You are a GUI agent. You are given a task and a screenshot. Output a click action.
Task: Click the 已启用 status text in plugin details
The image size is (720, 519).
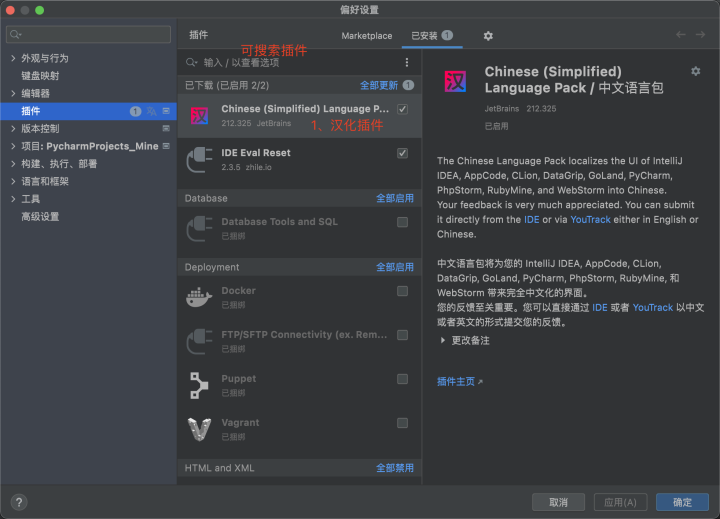point(496,126)
